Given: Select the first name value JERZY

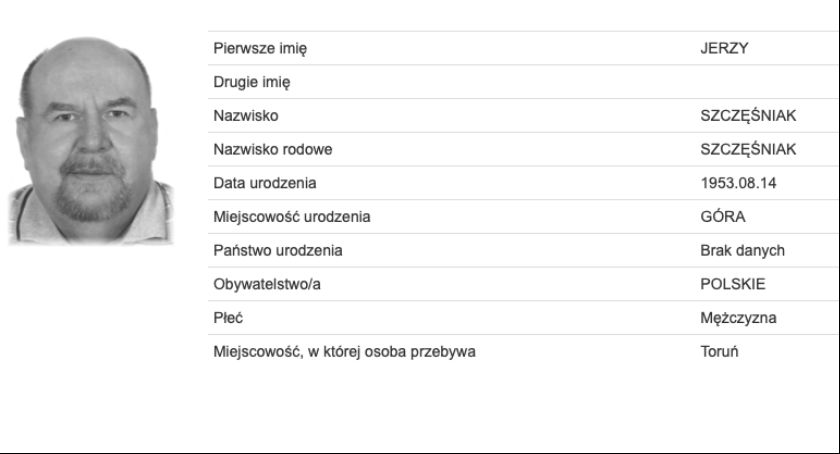Looking at the screenshot, I should click(x=724, y=48).
